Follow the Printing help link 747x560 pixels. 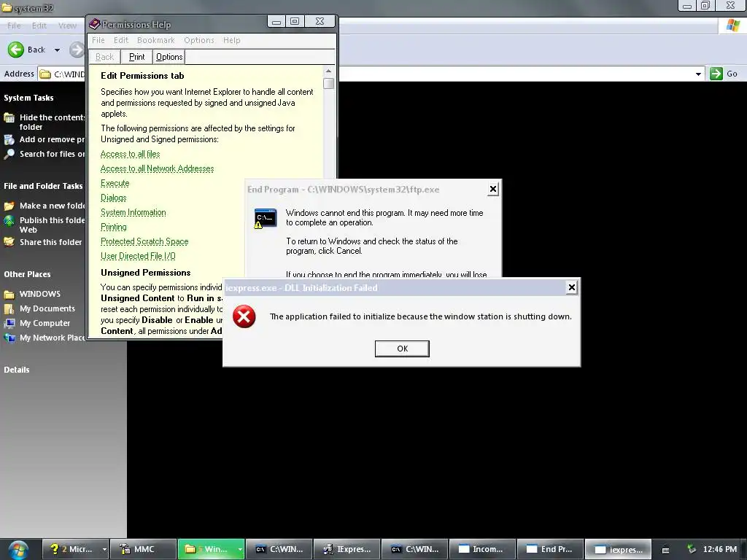point(113,227)
